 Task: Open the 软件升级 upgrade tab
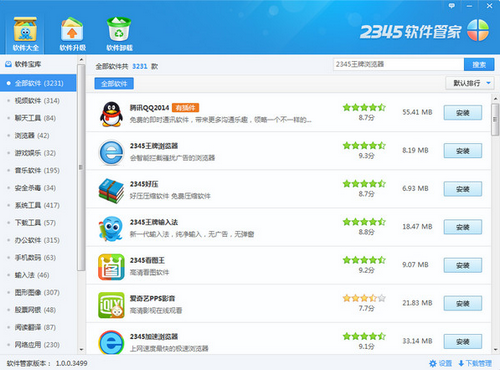pos(72,34)
